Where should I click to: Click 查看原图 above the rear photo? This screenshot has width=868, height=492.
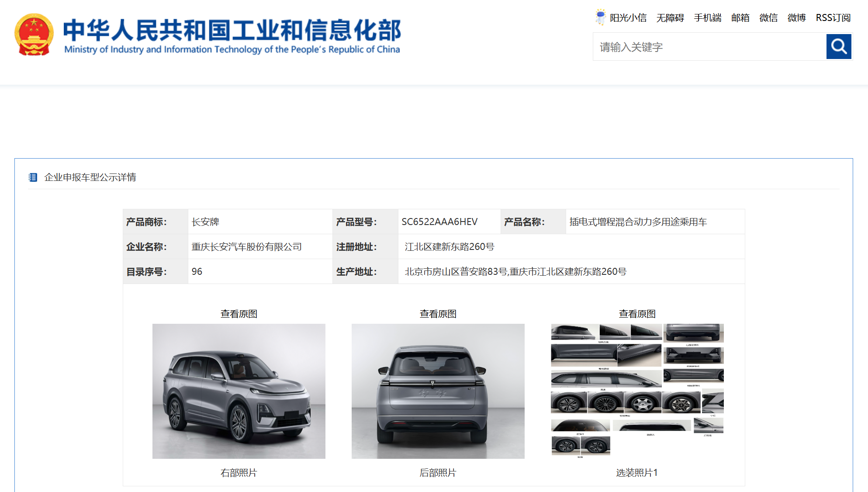tap(438, 314)
